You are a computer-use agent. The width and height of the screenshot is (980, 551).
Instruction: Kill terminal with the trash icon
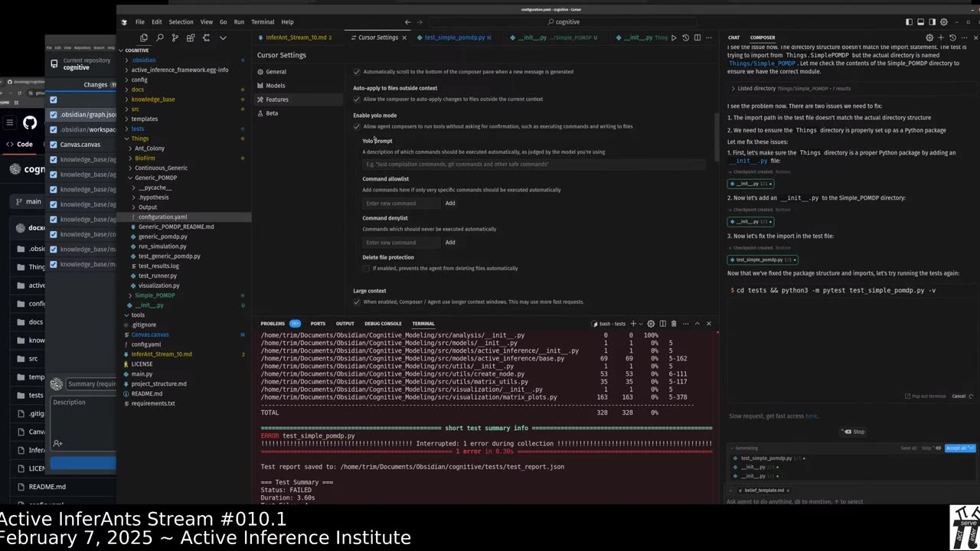(674, 324)
